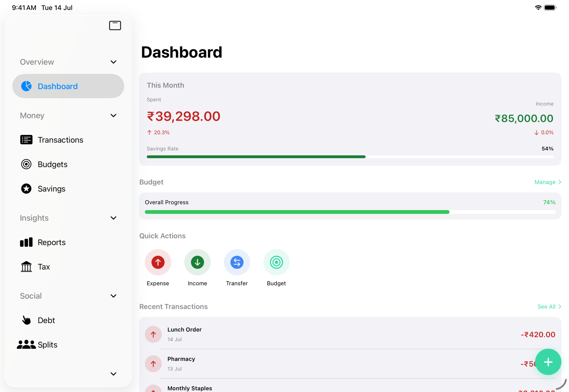The width and height of the screenshot is (569, 392).
Task: Click the Manage budget link
Action: [548, 182]
